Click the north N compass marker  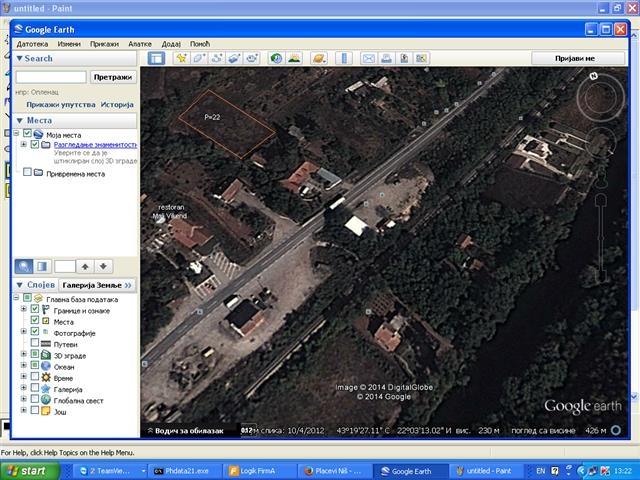tap(594, 76)
